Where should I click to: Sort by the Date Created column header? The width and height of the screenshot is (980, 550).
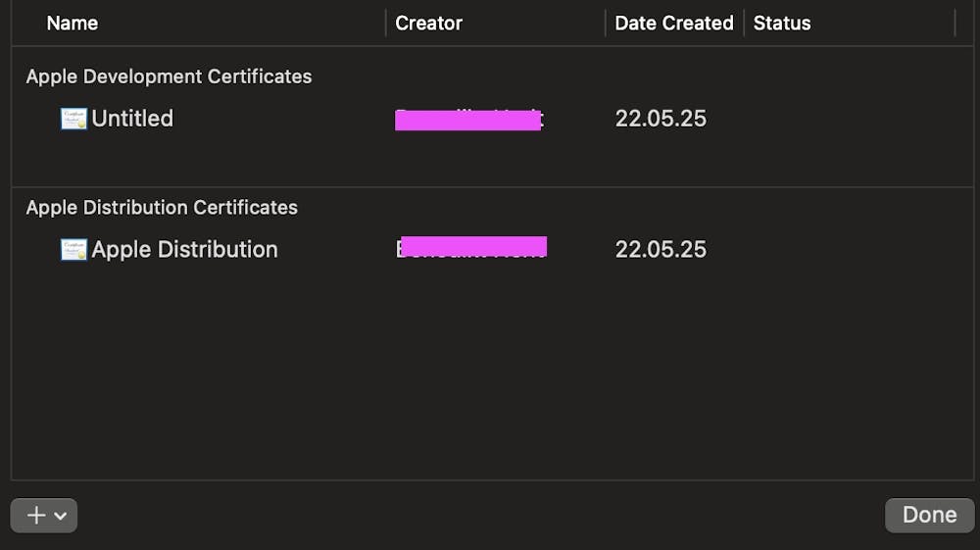674,23
